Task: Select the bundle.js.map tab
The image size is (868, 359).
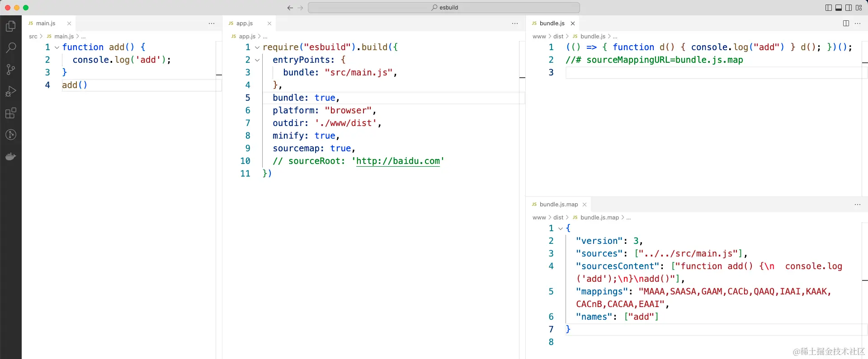Action: tap(558, 205)
